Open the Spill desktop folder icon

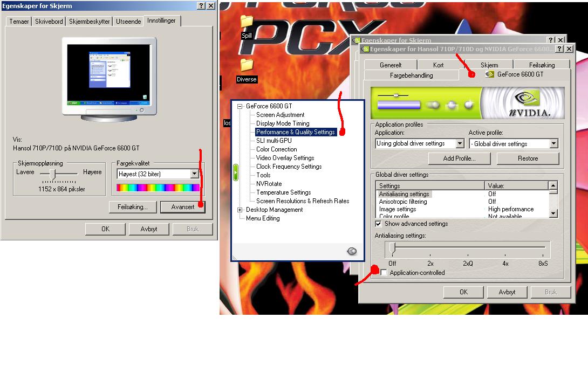tap(247, 22)
